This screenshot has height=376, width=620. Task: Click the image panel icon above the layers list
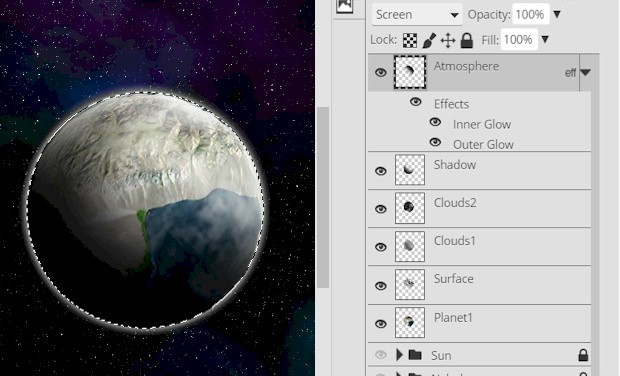(x=344, y=6)
